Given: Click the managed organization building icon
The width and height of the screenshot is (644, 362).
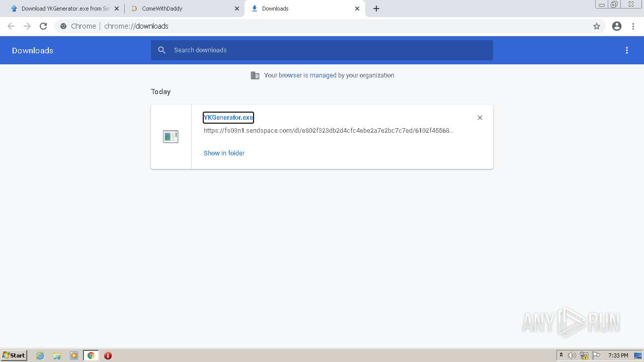Looking at the screenshot, I should tap(255, 75).
